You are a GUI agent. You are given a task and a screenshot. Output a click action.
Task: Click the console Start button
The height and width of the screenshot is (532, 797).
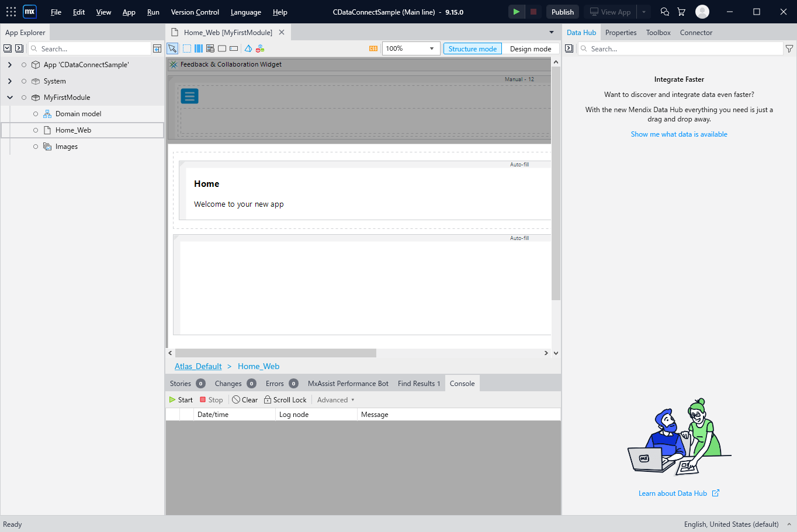pyautogui.click(x=181, y=400)
